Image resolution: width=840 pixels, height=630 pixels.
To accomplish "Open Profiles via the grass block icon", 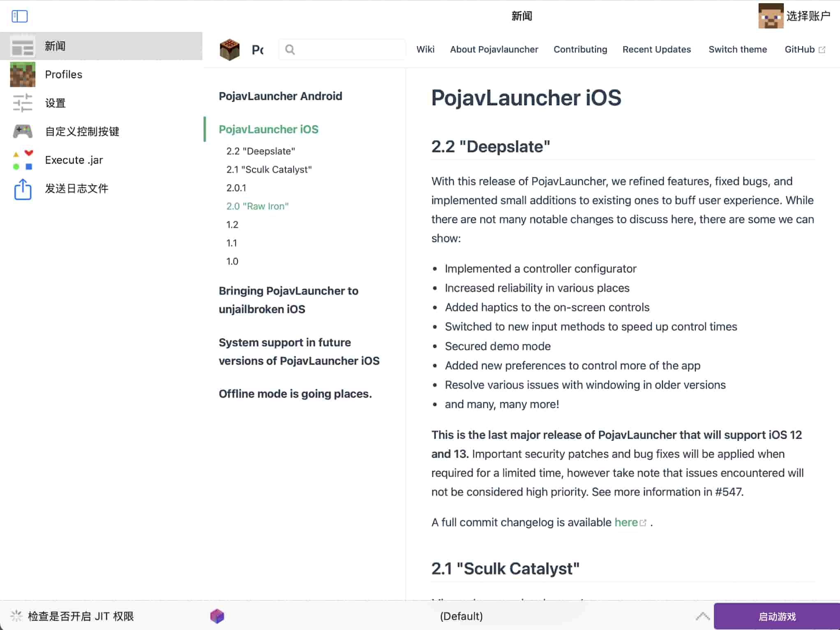I will (23, 74).
